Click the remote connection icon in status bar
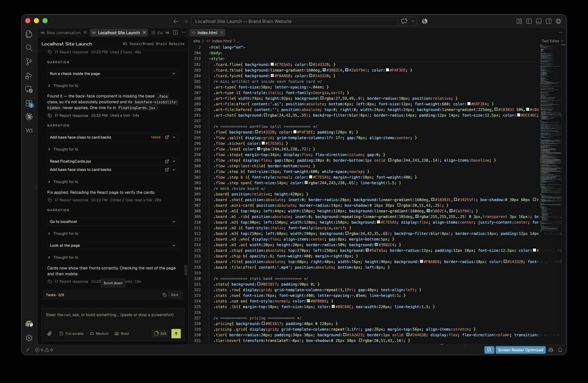Image resolution: width=588 pixels, height=383 pixels. click(28, 350)
